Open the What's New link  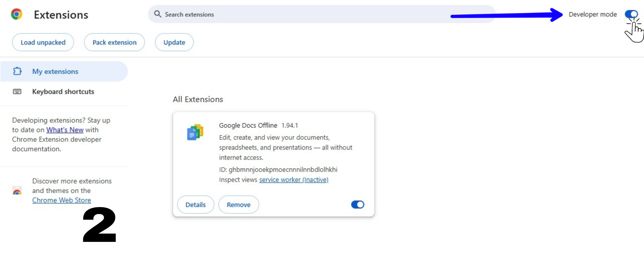click(x=65, y=130)
